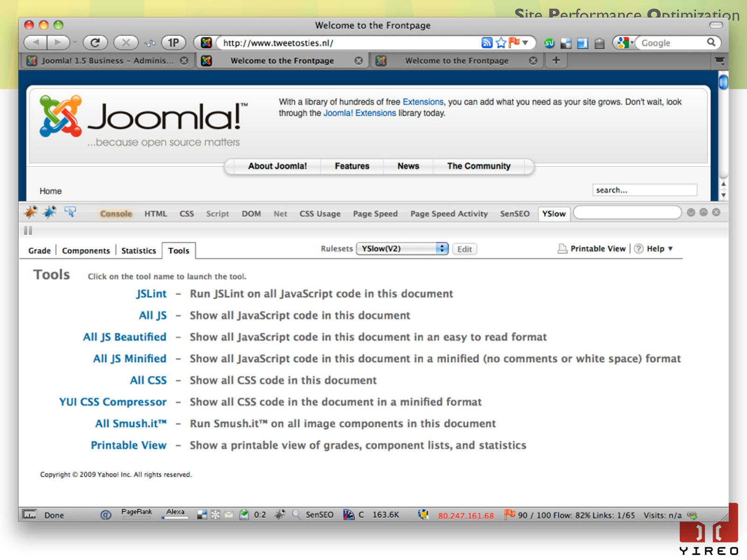Screen dimensions: 747x560
Task: Launch the JSLint tool
Action: [151, 294]
